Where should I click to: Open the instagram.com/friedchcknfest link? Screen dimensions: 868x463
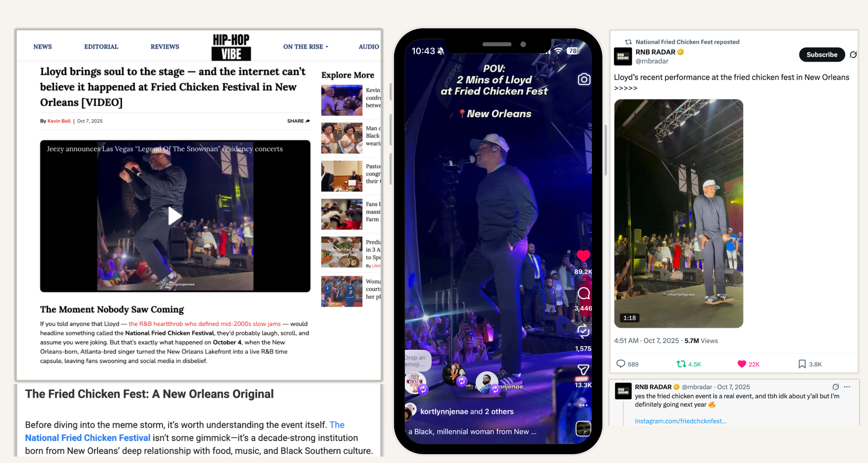point(680,421)
